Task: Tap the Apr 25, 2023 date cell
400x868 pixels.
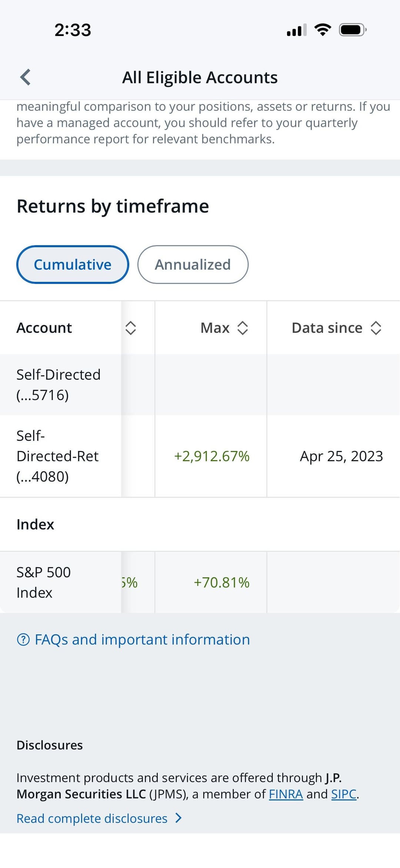Action: (x=341, y=456)
